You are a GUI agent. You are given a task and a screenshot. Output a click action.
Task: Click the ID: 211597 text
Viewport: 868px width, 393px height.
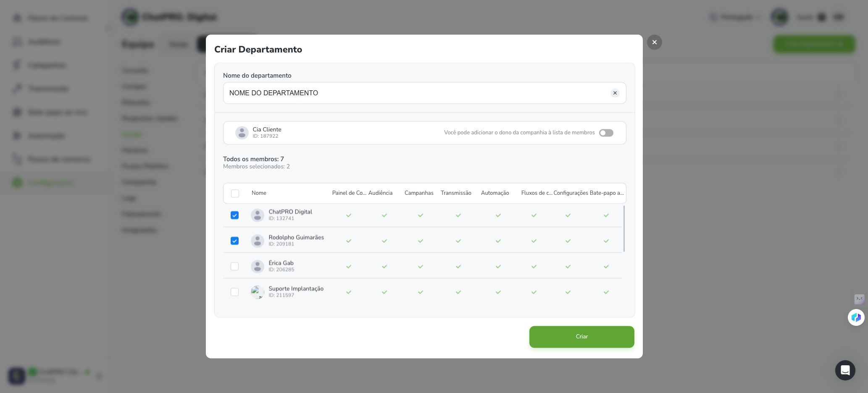[x=281, y=296]
